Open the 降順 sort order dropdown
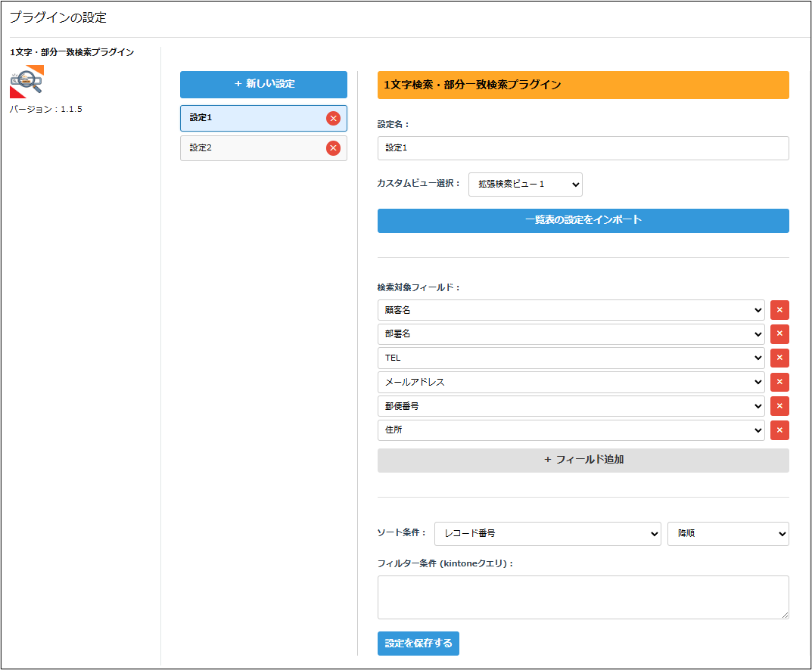This screenshot has height=670, width=812. click(x=727, y=534)
